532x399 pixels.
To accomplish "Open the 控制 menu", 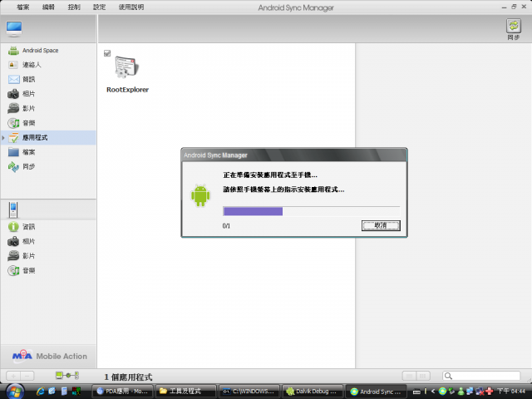I will tap(74, 7).
